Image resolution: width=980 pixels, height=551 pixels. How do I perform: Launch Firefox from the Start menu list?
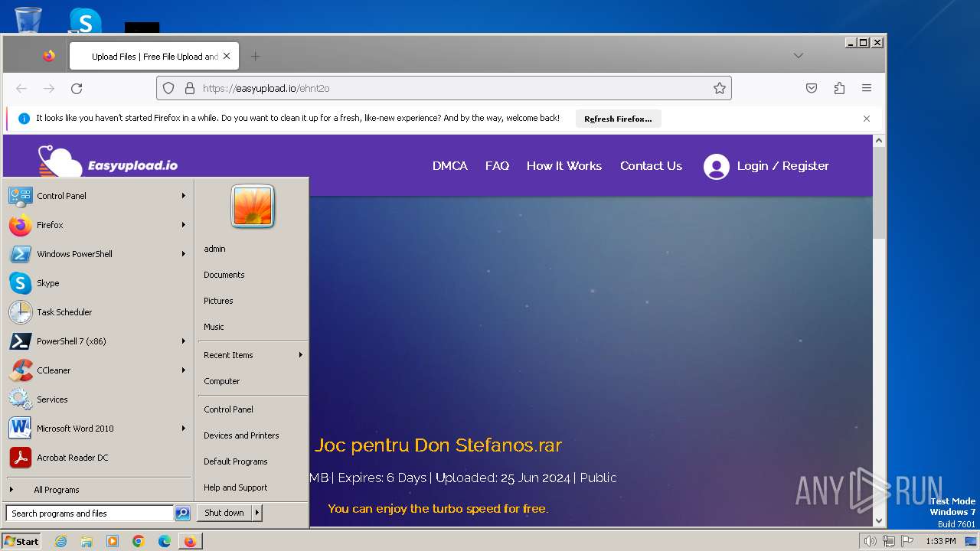tap(98, 225)
